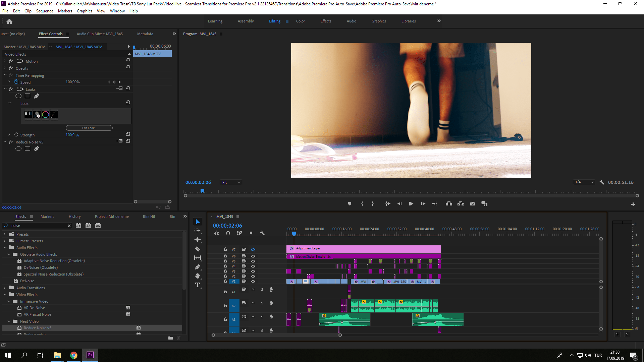Expand the Audio Transitions folder

[5, 288]
